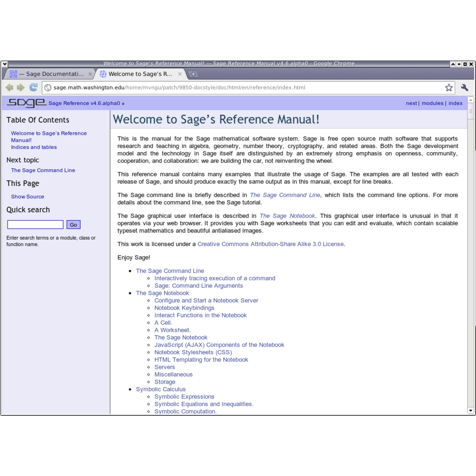This screenshot has width=476, height=476.
Task: Click the globe icon in the address bar
Action: [x=48, y=87]
